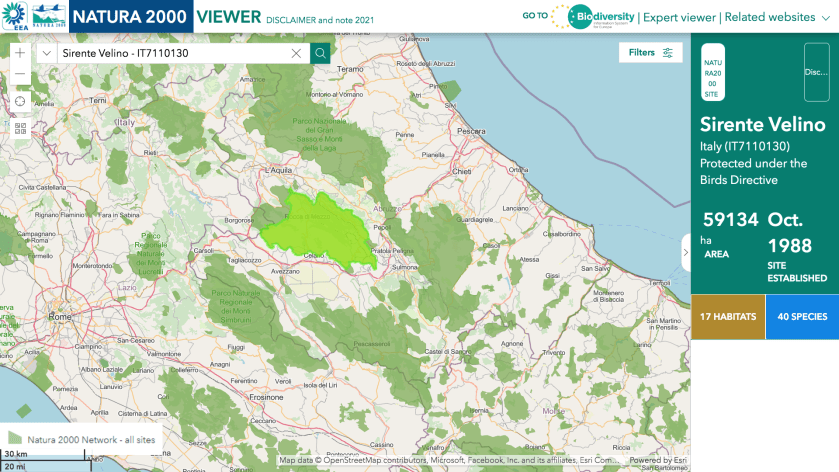Zoom out of the map
The image size is (839, 472).
click(20, 74)
